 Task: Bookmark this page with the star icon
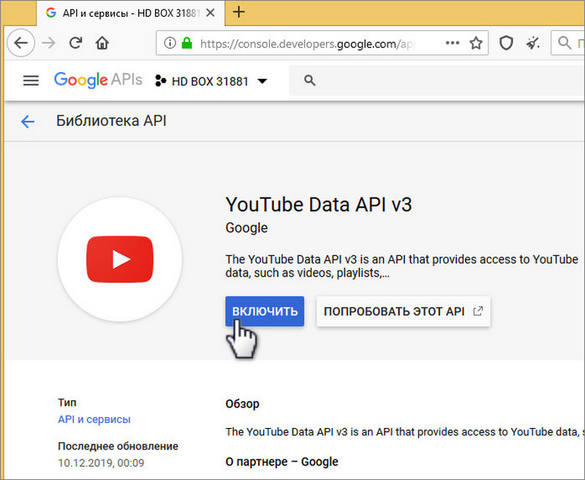(476, 43)
